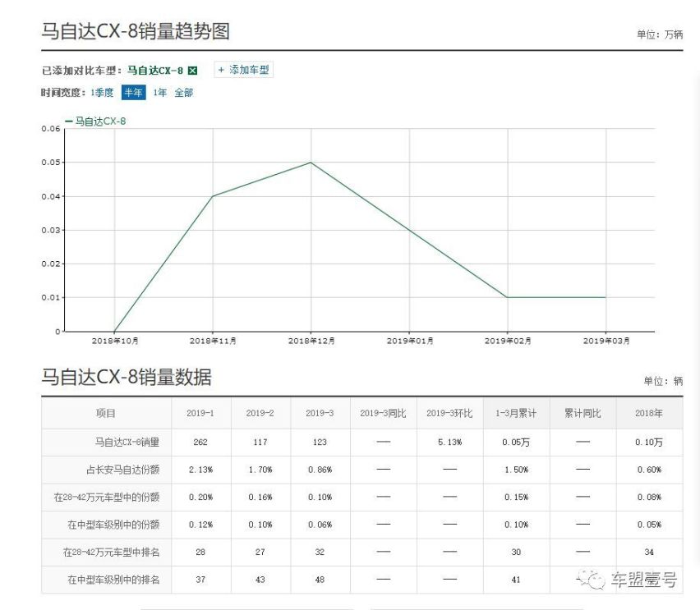700x610 pixels.
Task: Select the 半年 time range
Action: click(133, 93)
